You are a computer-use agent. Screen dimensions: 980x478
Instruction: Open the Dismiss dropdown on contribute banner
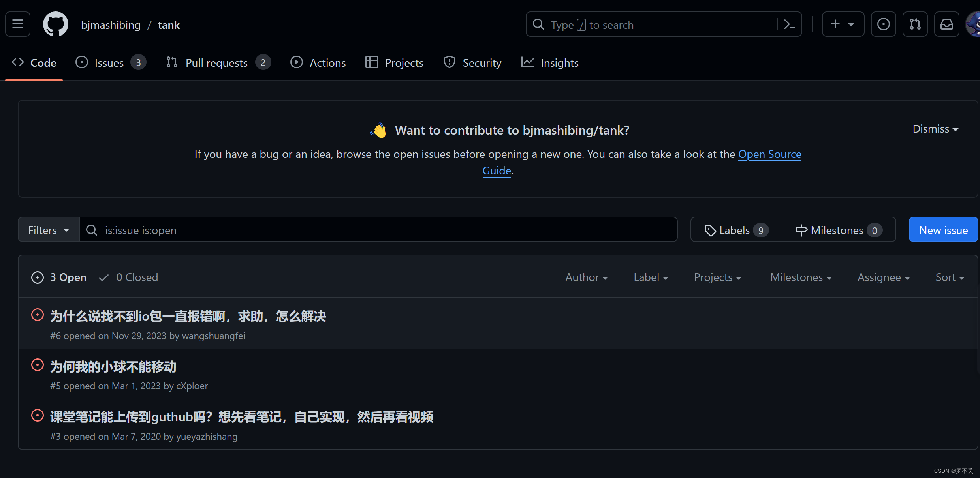pos(935,129)
